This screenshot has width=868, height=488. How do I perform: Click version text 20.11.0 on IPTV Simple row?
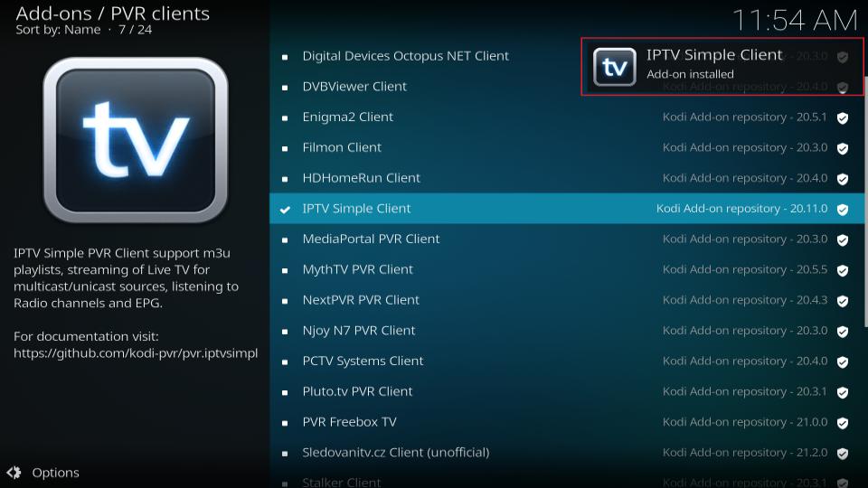[x=808, y=208]
